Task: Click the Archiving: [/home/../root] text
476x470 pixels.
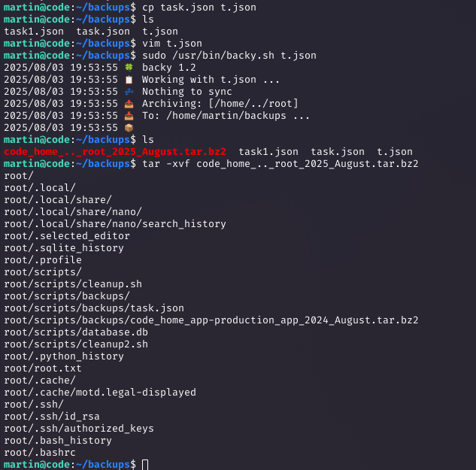Action: point(220,104)
